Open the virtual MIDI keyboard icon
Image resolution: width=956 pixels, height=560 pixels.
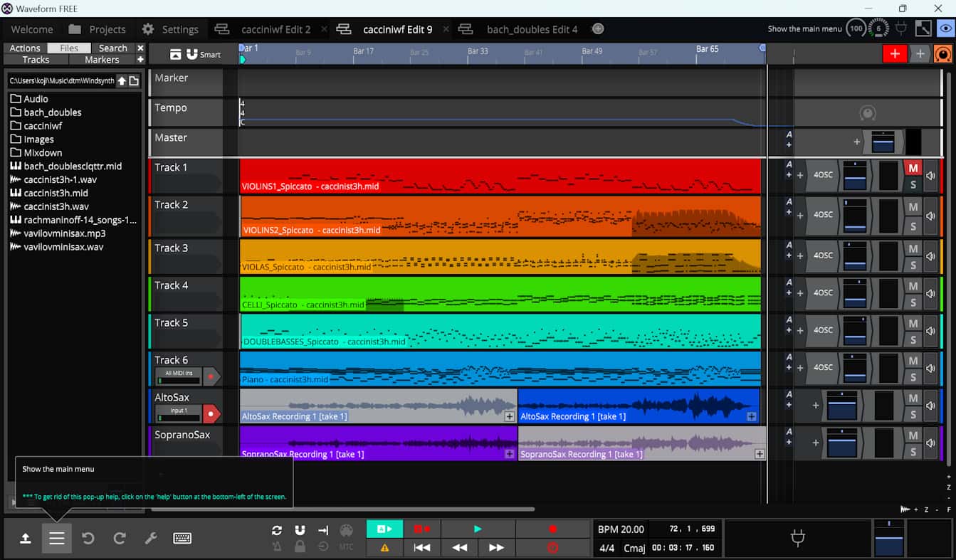pos(182,539)
